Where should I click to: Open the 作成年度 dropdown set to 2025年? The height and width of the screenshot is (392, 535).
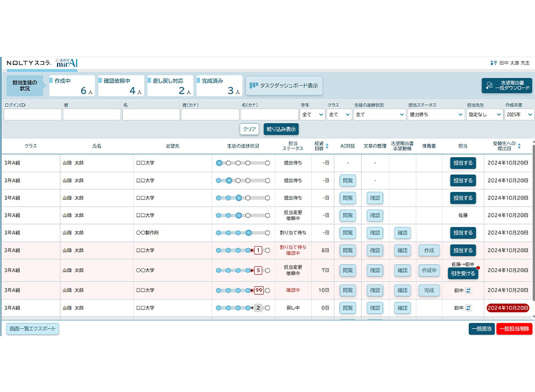coord(519,115)
